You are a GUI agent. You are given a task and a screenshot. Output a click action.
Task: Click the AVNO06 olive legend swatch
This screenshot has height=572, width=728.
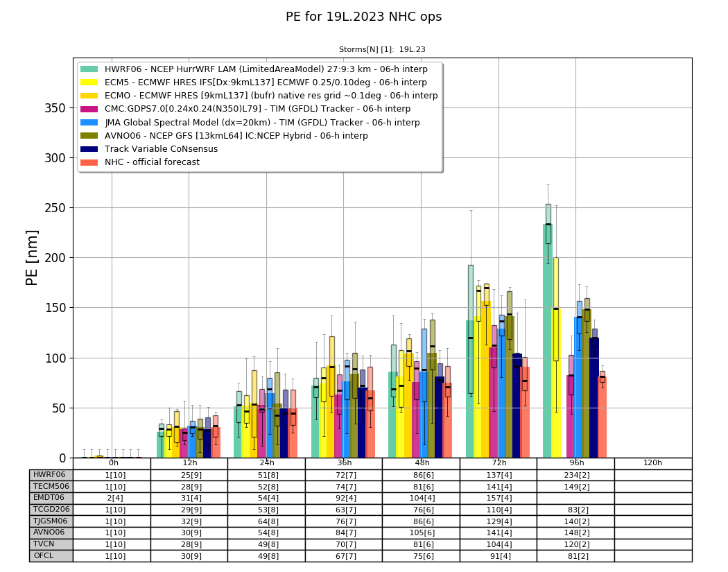[x=89, y=136]
